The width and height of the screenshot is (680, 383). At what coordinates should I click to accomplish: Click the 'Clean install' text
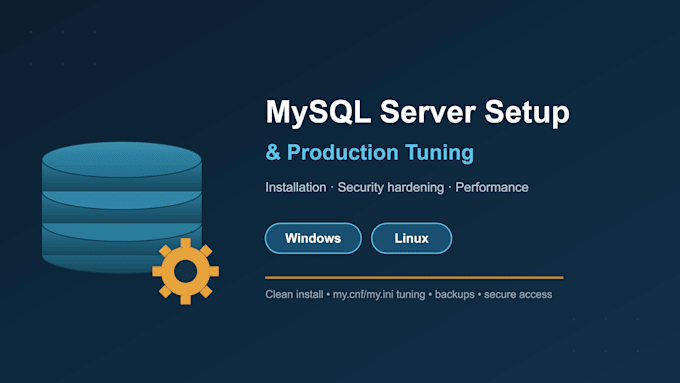pos(294,295)
